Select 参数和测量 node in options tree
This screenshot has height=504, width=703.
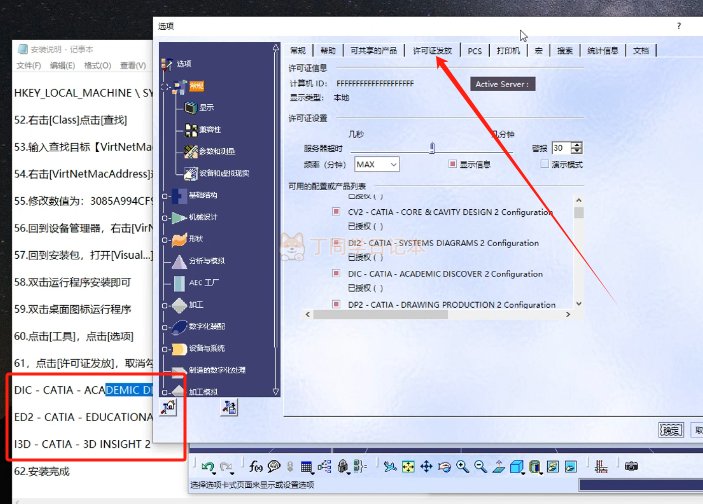pyautogui.click(x=217, y=152)
